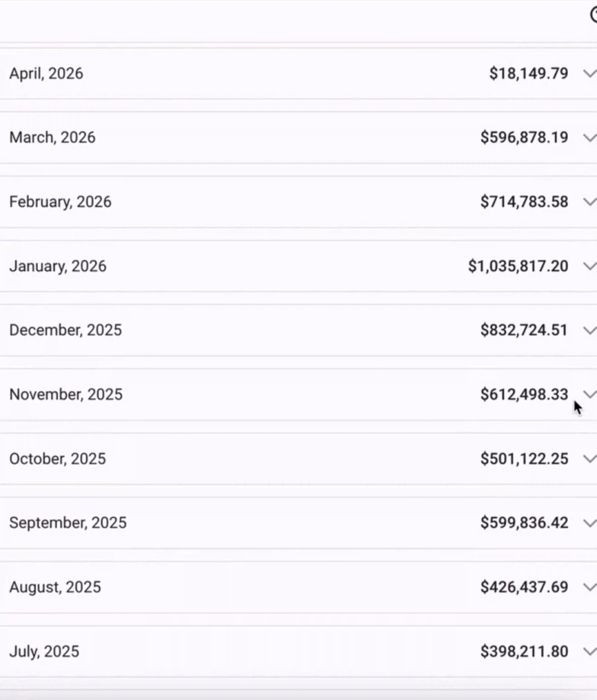Click the chevron beside $1,035,817.20

coord(589,266)
